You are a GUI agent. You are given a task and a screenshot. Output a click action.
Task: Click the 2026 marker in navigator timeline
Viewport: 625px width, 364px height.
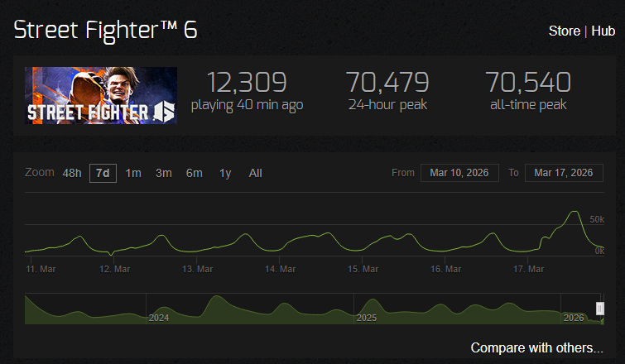click(574, 318)
